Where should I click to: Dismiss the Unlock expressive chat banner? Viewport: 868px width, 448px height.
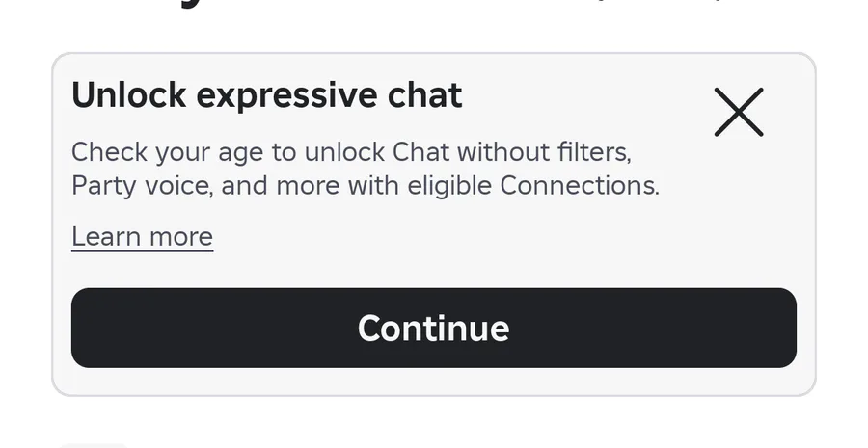(x=739, y=112)
